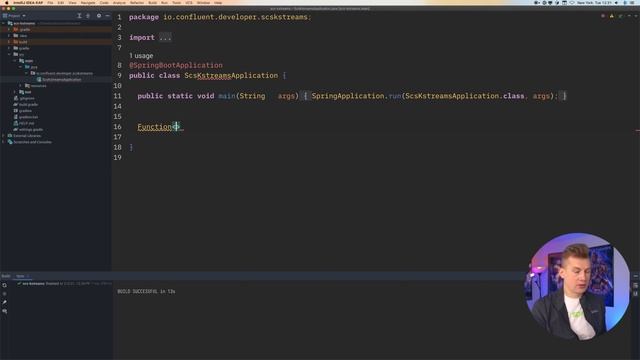Image resolution: width=640 pixels, height=360 pixels.
Task: Open the Navigate menu
Action: (88, 2)
